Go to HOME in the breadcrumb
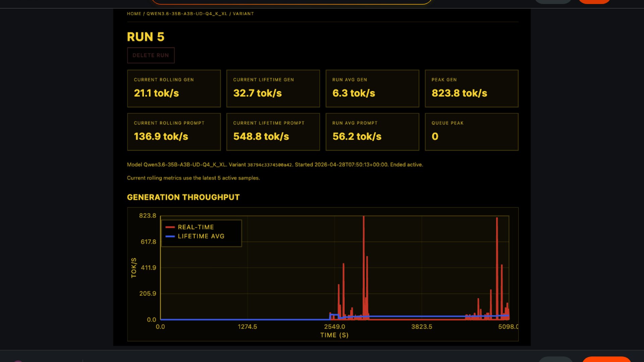This screenshot has height=362, width=644. [134, 14]
